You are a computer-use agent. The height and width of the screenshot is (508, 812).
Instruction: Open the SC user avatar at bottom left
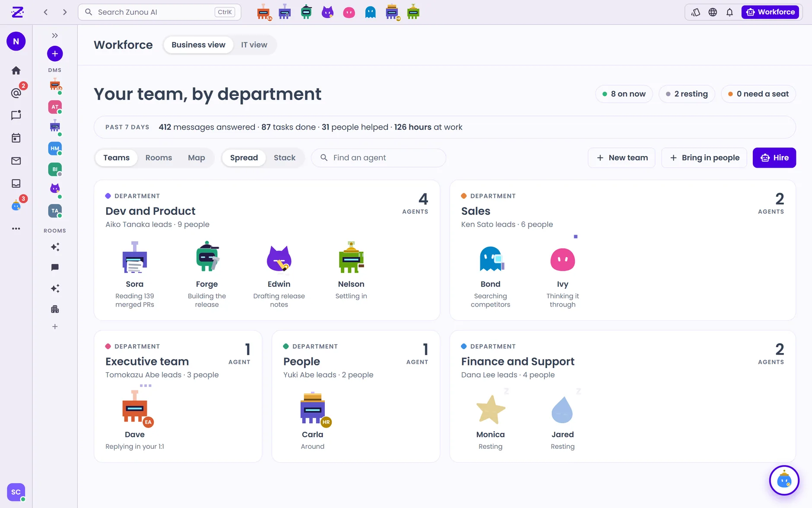pos(16,492)
